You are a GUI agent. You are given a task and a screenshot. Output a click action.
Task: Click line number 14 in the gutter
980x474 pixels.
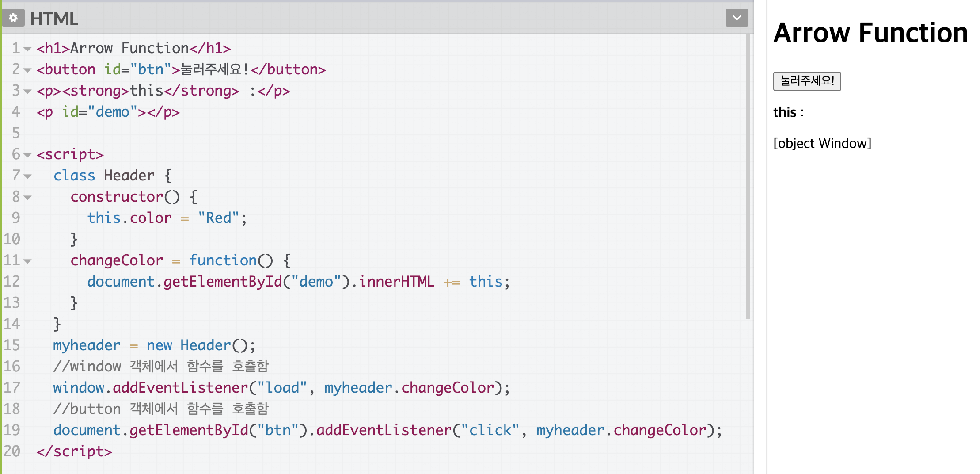12,324
